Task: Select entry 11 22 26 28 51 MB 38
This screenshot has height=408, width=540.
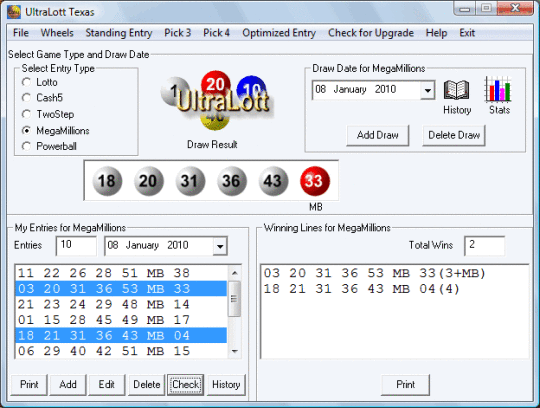Action: [121, 273]
